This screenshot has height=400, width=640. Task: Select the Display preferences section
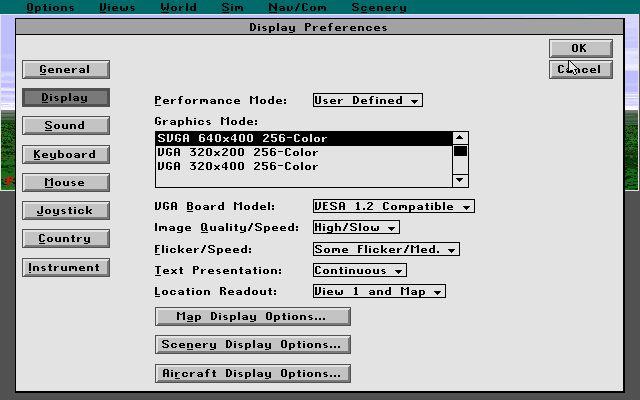pos(66,98)
